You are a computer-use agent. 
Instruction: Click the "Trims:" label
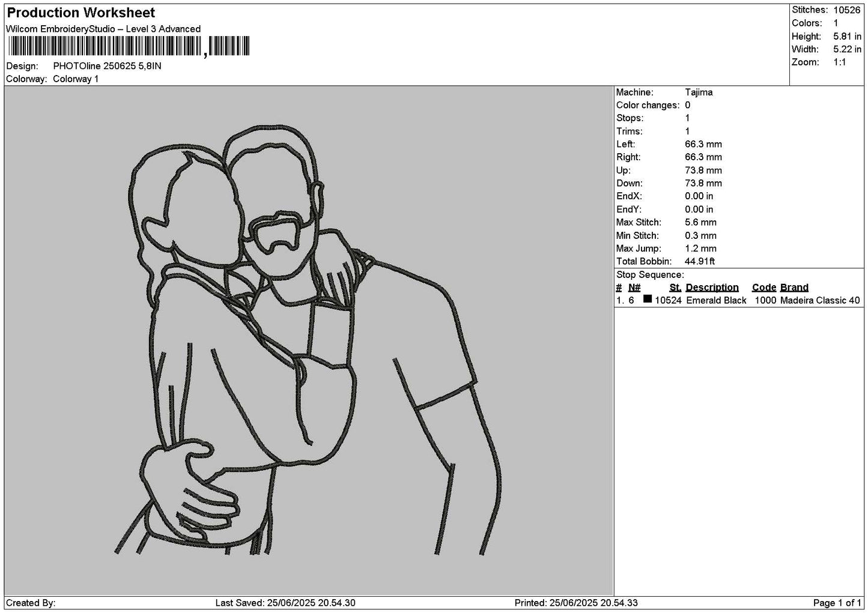click(x=630, y=131)
